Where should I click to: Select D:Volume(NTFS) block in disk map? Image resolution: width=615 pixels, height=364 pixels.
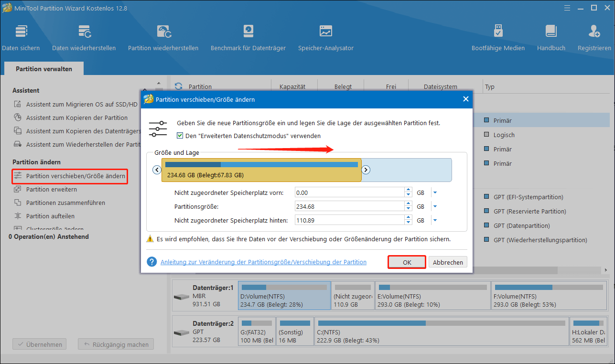click(284, 295)
